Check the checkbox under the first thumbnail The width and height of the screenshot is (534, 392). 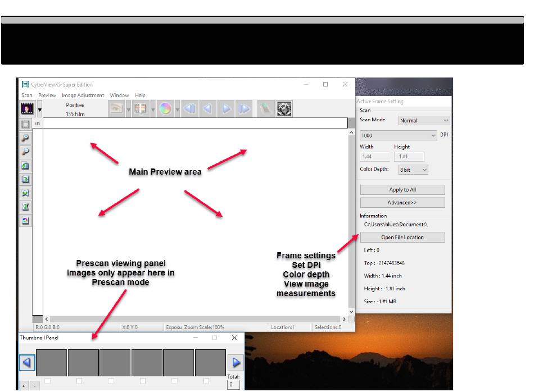pos(47,381)
